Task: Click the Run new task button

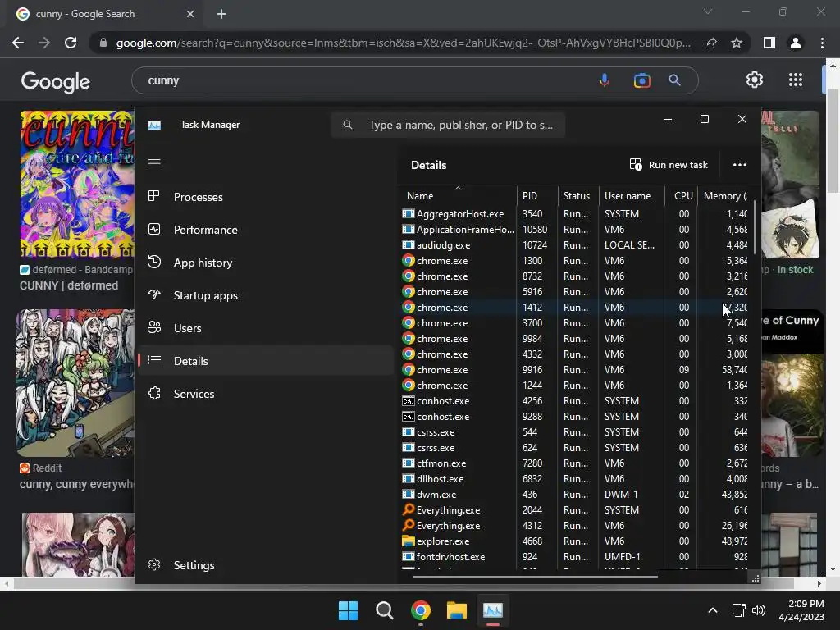Action: (669, 165)
